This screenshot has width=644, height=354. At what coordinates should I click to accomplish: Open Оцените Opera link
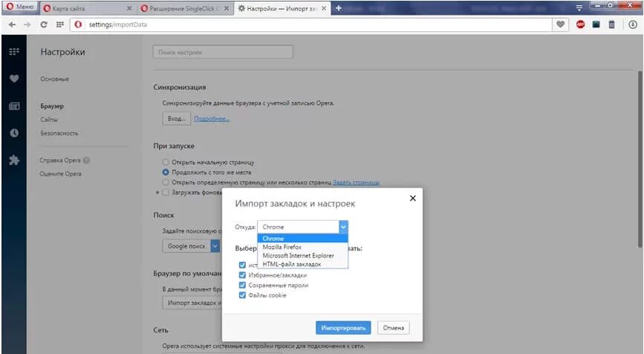60,174
